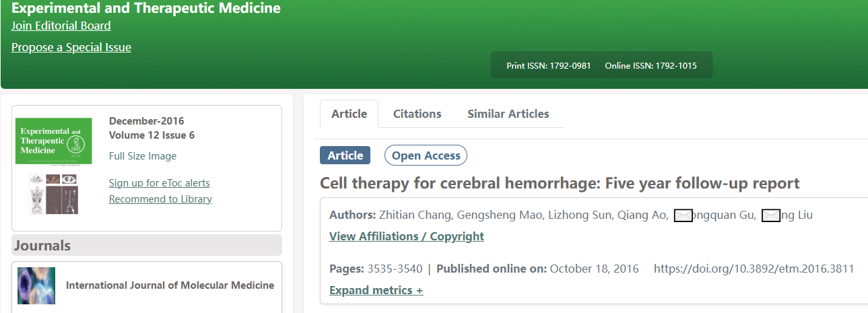
Task: Click the Join Editorial Board link
Action: coord(61,26)
